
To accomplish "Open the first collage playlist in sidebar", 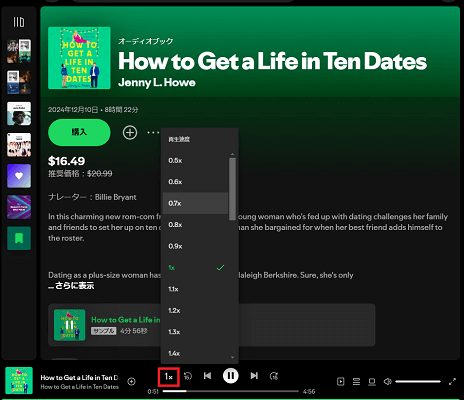I will click(19, 51).
